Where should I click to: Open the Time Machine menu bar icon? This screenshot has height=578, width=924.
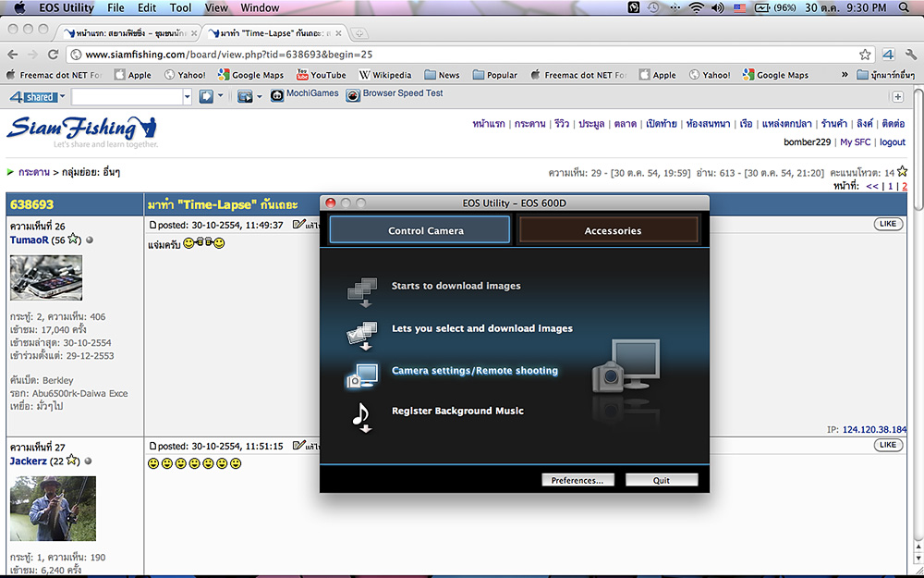pos(653,7)
